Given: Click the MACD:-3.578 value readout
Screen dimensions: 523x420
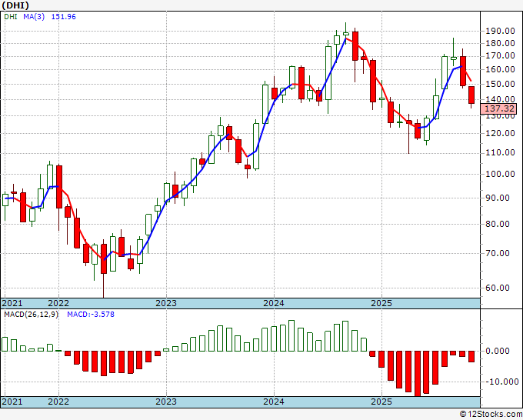Looking at the screenshot, I should [91, 315].
